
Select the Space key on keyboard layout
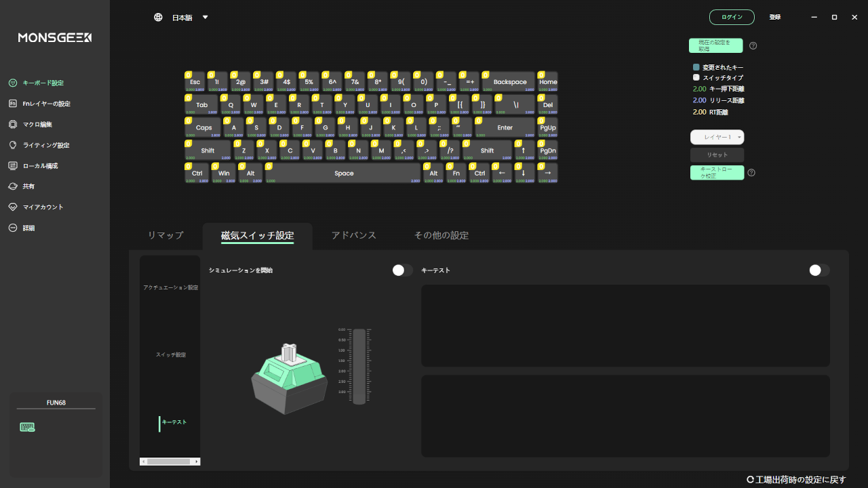pyautogui.click(x=343, y=174)
